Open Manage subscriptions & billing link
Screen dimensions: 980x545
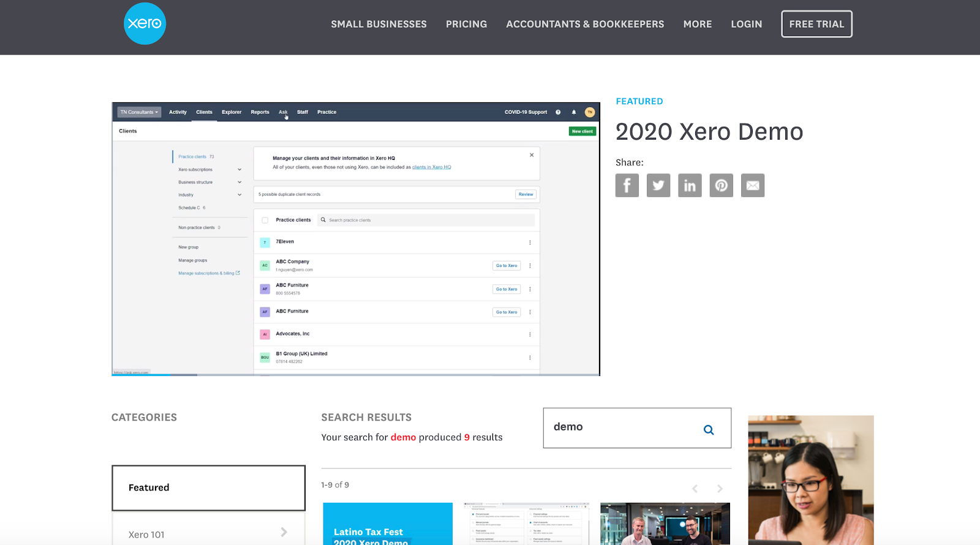click(x=209, y=273)
